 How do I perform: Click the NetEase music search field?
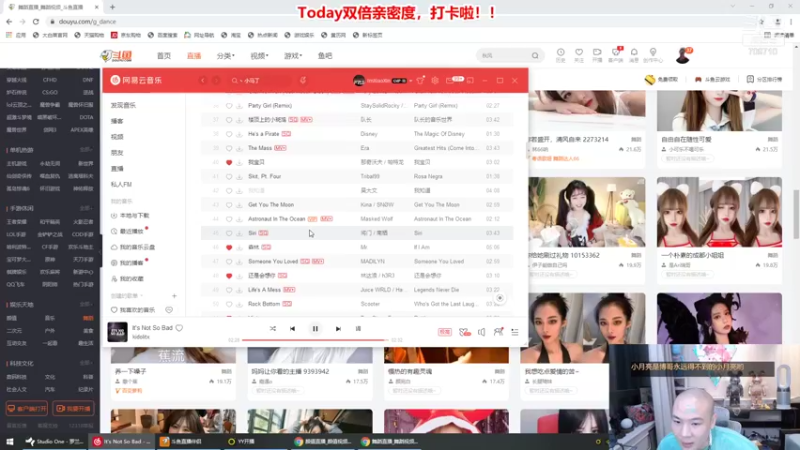pos(260,81)
